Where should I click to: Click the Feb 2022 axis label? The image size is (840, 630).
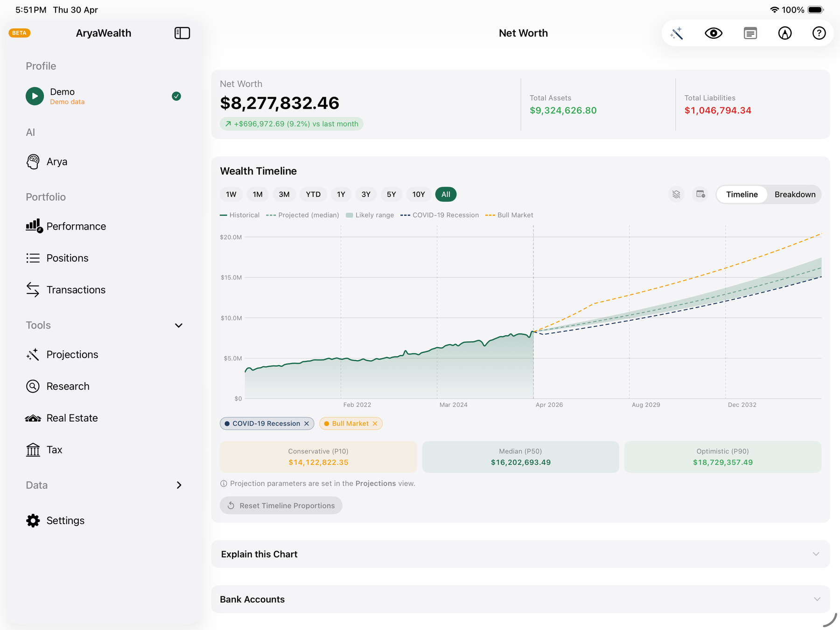[x=357, y=405]
